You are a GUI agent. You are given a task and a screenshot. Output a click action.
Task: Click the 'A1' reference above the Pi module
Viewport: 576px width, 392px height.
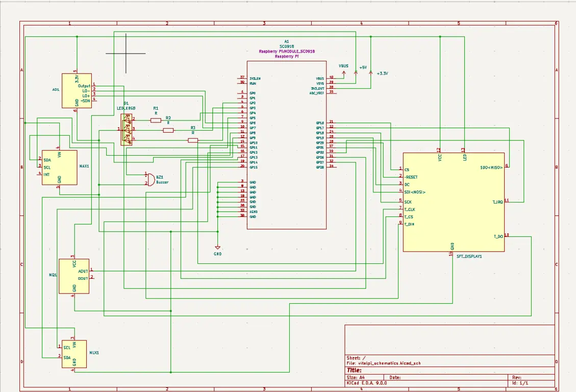point(287,42)
